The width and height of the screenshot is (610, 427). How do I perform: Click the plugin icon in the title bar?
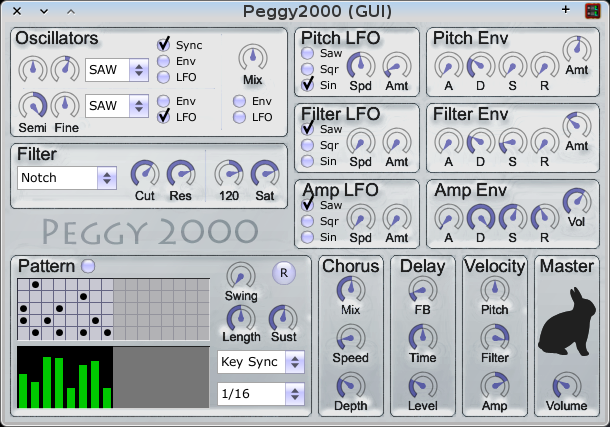[592, 11]
